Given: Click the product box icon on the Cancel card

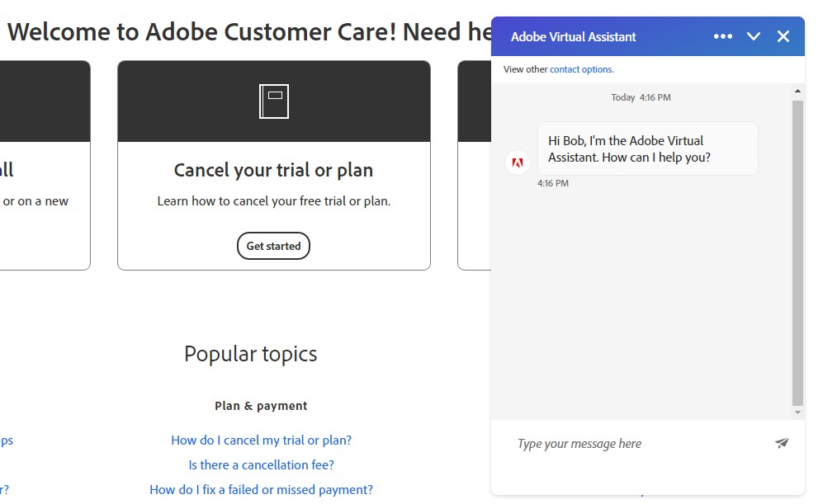Looking at the screenshot, I should [x=273, y=101].
